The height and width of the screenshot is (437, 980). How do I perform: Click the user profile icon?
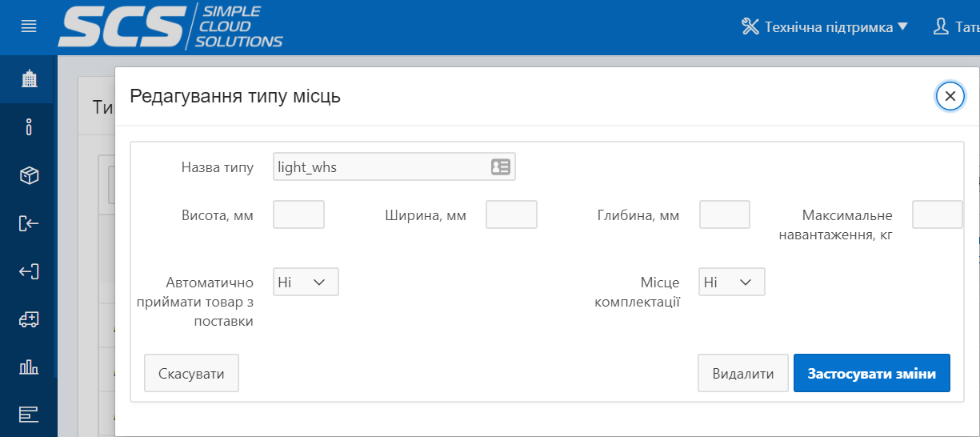point(941,26)
